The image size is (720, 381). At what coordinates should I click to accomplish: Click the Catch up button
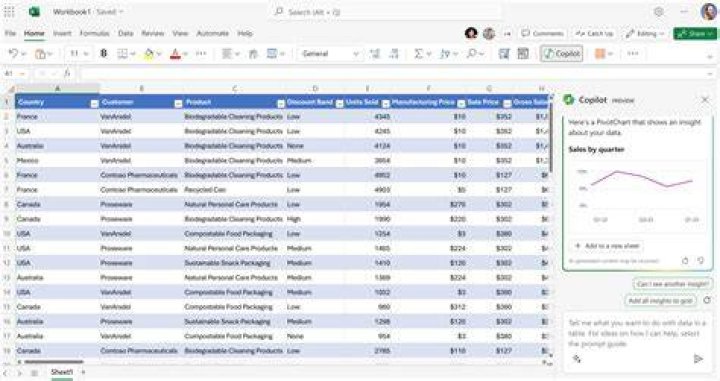point(595,34)
